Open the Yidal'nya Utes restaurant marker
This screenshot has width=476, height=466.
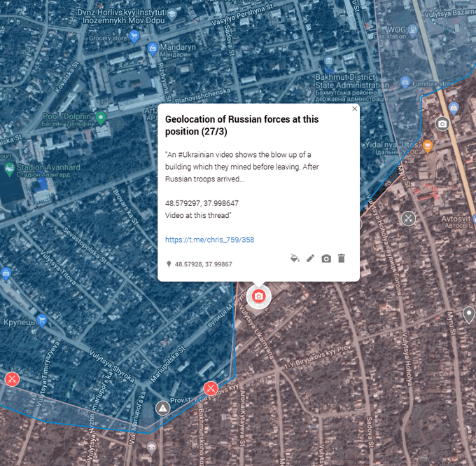coord(428,146)
